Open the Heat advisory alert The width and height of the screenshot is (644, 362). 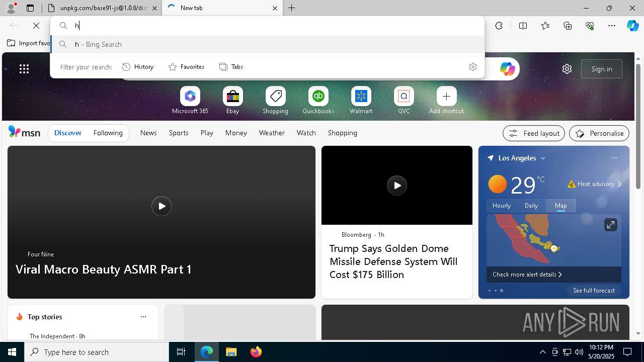(595, 184)
